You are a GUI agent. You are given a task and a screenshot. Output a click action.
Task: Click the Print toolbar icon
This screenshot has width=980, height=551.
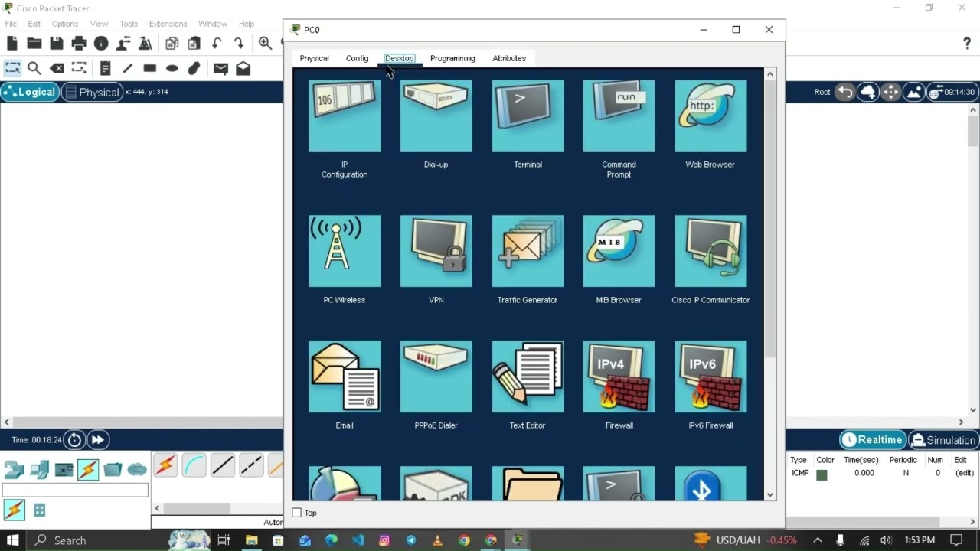click(x=78, y=44)
